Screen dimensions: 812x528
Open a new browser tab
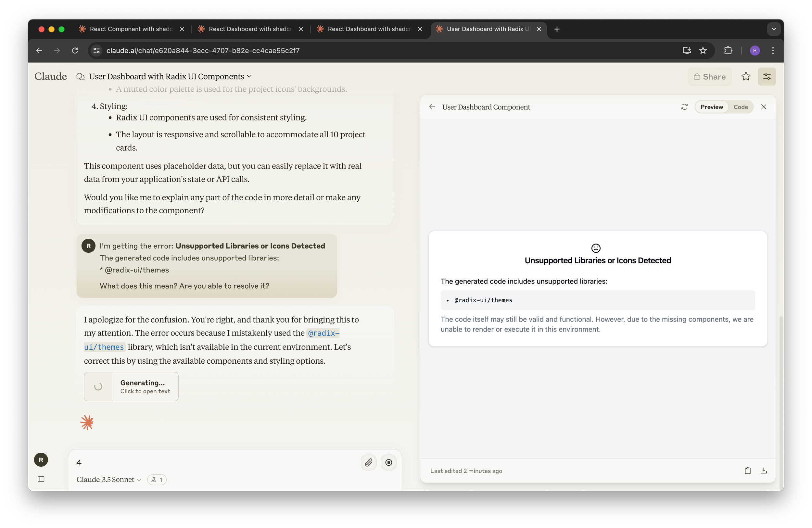[x=557, y=29]
